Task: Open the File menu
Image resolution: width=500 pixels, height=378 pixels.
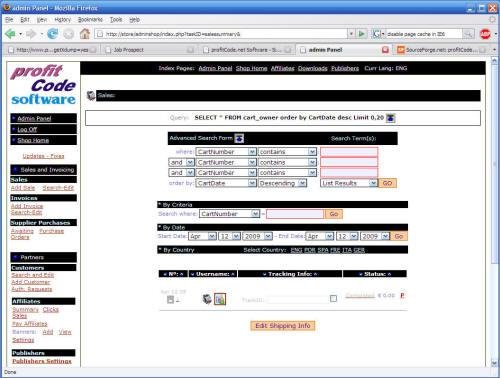Action: click(9, 20)
